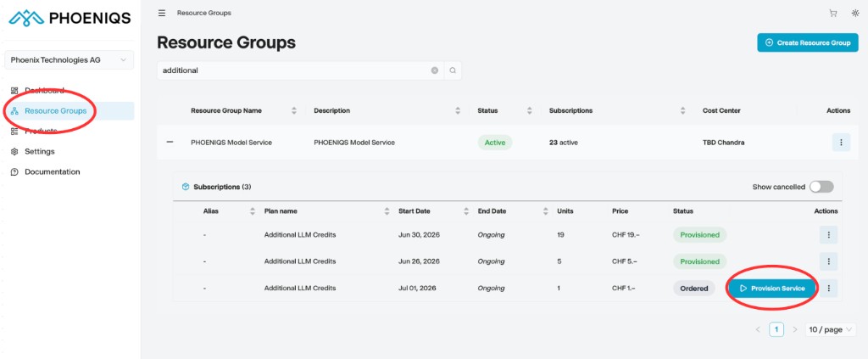Image resolution: width=868 pixels, height=359 pixels.
Task: Sort by Resource Group Name column
Action: (294, 111)
